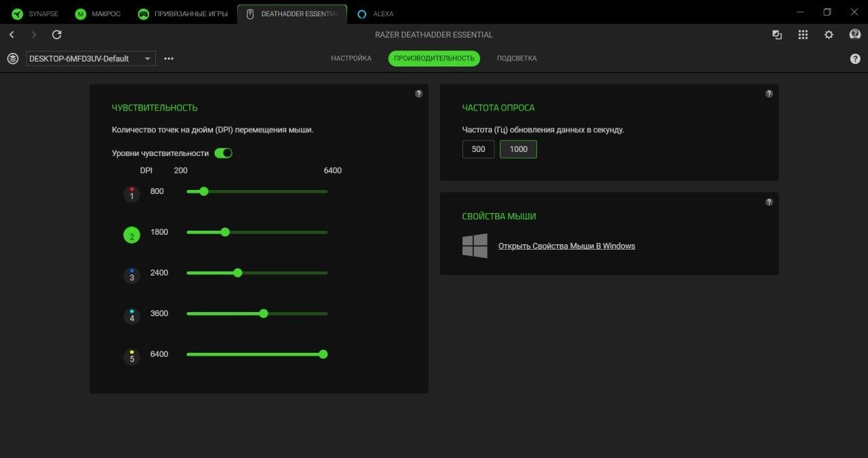Click the profile layers icon
The width and height of the screenshot is (868, 458).
tap(12, 58)
